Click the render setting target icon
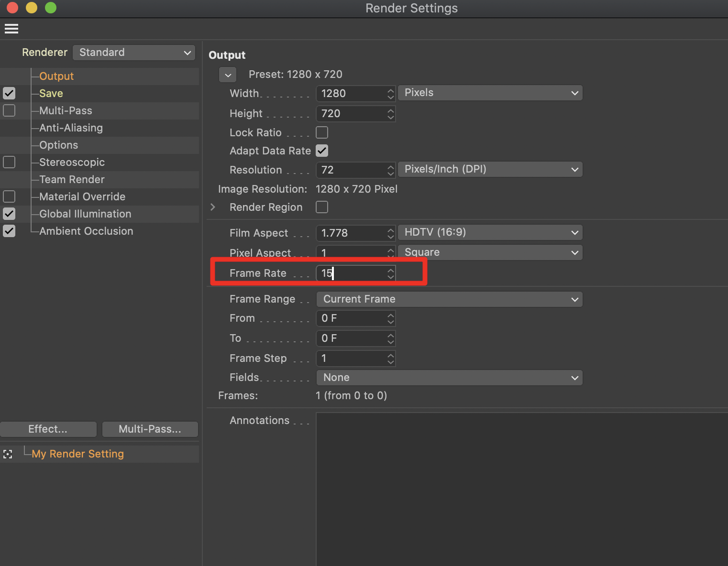The image size is (728, 566). pyautogui.click(x=8, y=454)
